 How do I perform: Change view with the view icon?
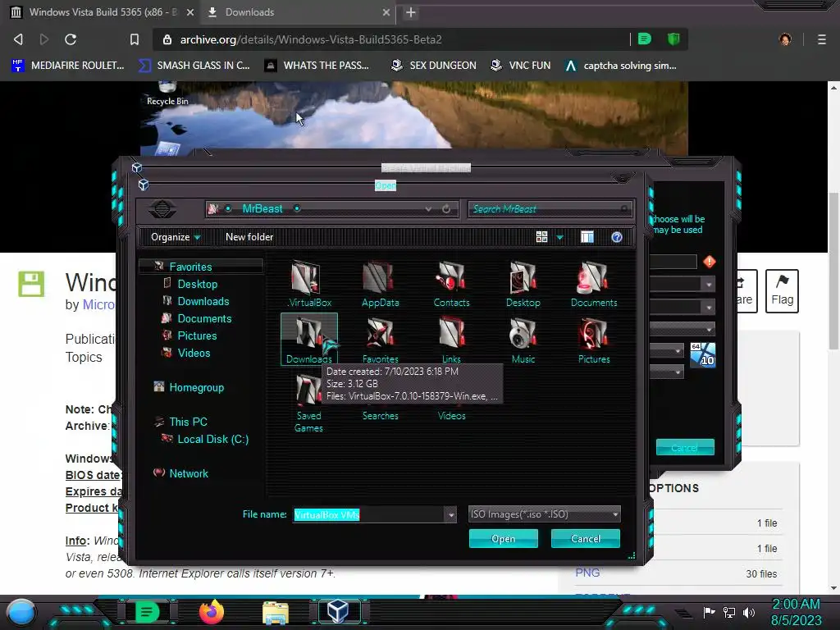(x=541, y=237)
